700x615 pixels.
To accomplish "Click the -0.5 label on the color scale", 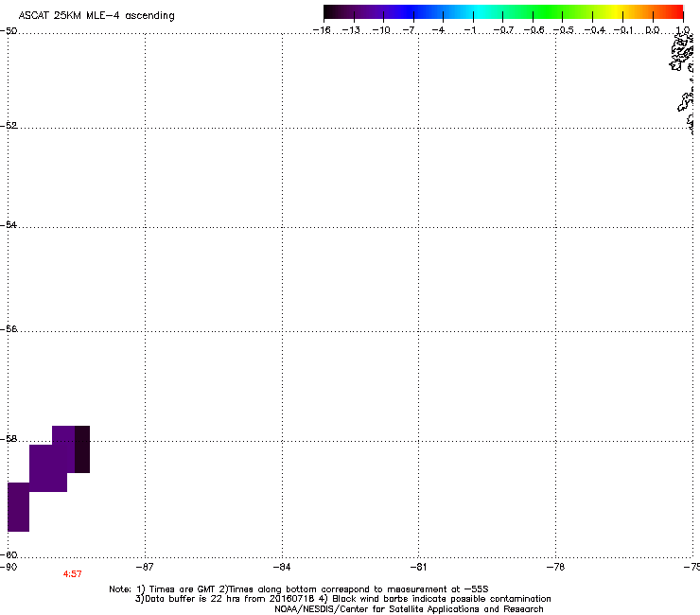I will (x=563, y=30).
